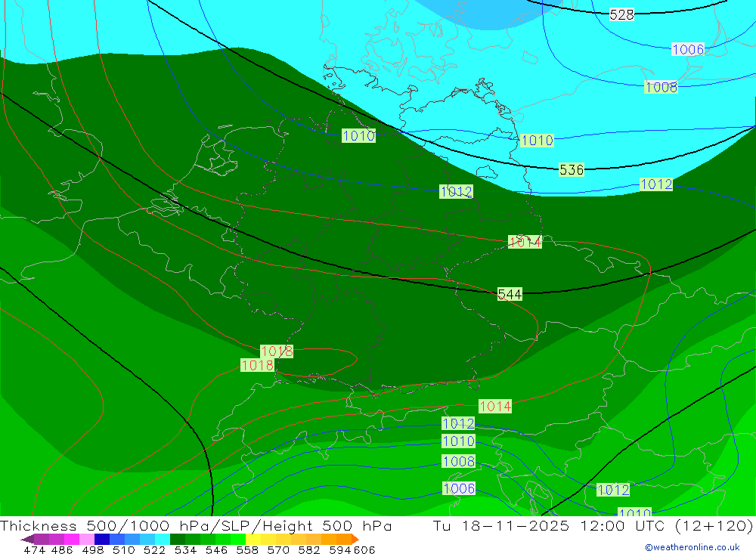
Task: Click the upper 1018 pressure label
Action: click(277, 351)
